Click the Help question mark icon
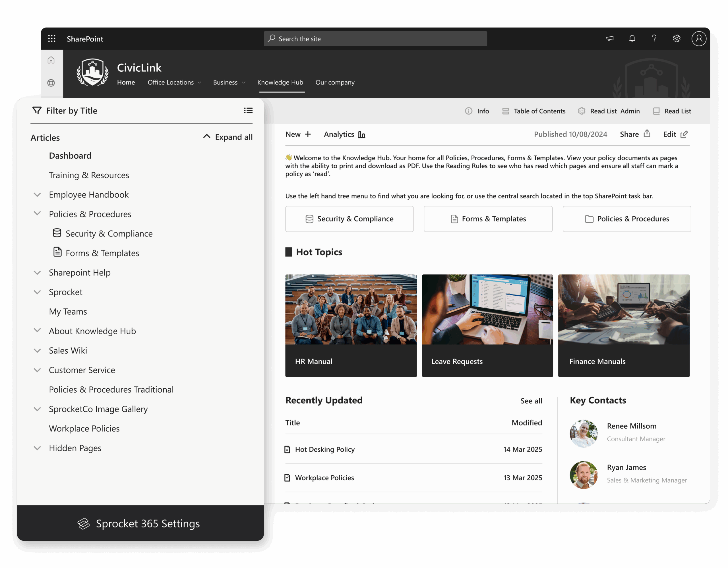This screenshot has height=568, width=728. pyautogui.click(x=654, y=38)
